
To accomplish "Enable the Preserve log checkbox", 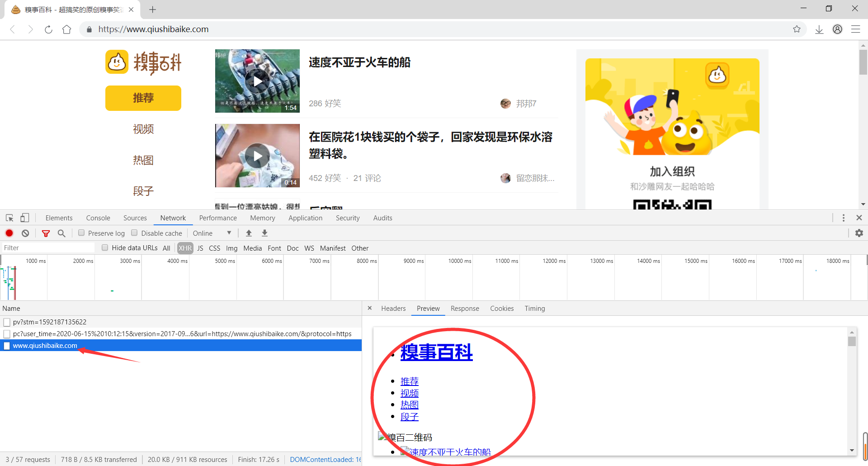I will [x=81, y=233].
